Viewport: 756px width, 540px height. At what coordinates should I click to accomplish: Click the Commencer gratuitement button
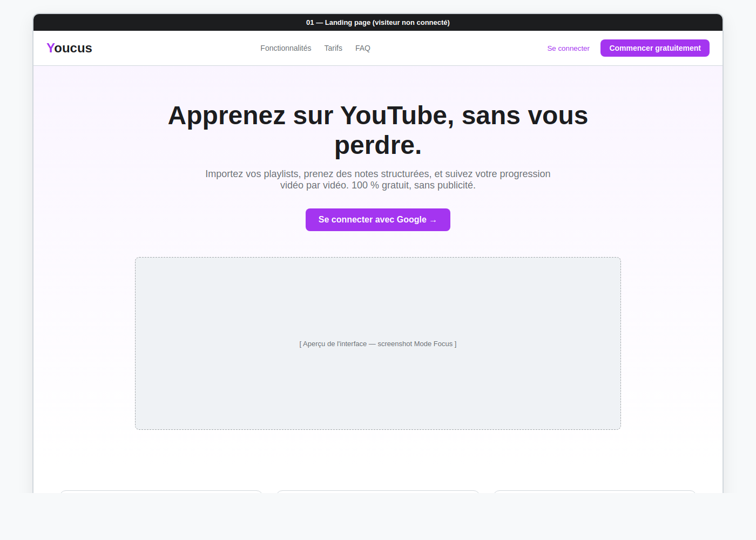tap(655, 48)
